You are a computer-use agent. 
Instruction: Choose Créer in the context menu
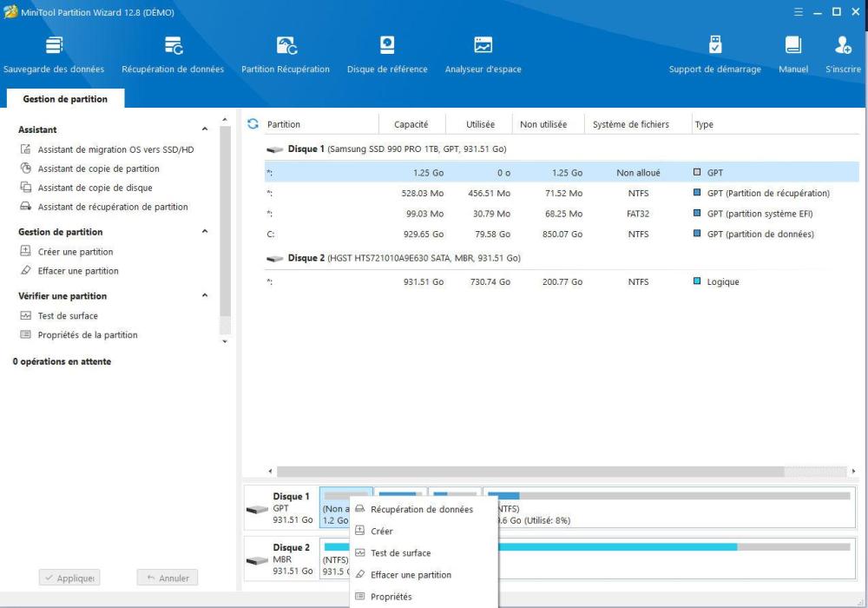[381, 532]
